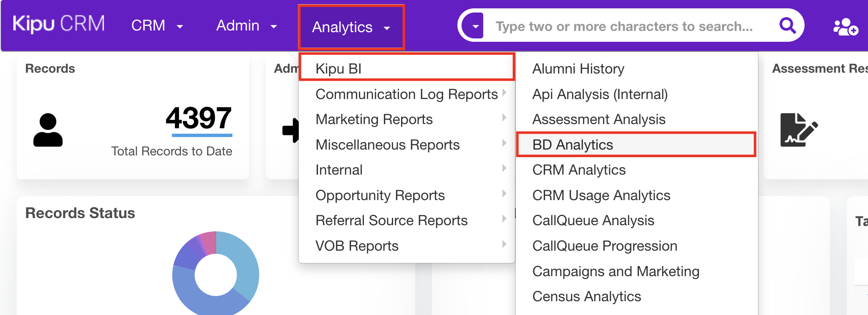Click the Admissions plus icon
Viewport: 868px width, 315px height.
(291, 130)
